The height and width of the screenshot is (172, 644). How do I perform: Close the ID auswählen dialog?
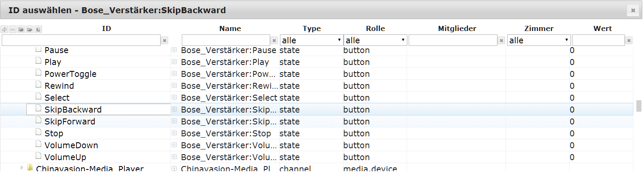tap(633, 10)
